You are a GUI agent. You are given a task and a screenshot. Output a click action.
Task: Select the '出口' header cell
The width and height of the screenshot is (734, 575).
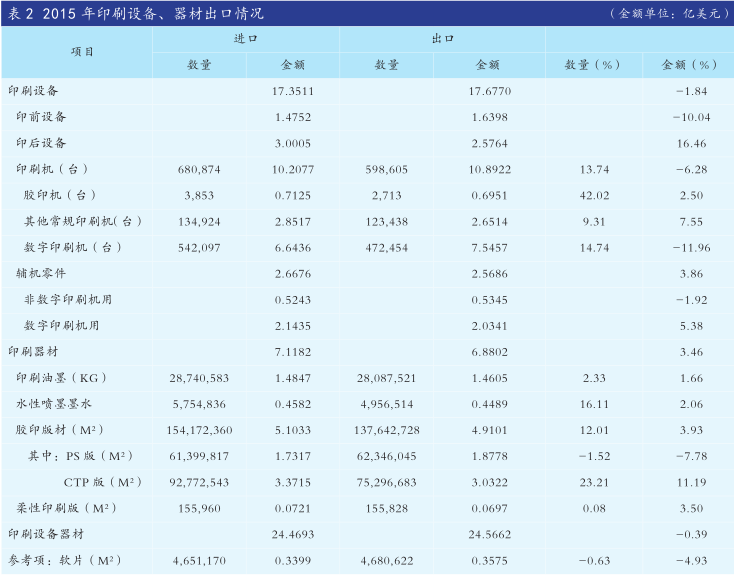point(441,38)
